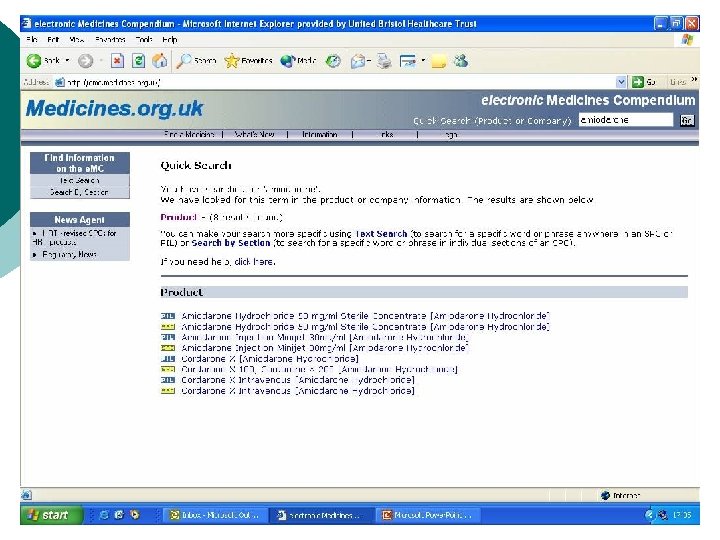Open the Messenger people icon
The image size is (720, 540).
pos(461,61)
